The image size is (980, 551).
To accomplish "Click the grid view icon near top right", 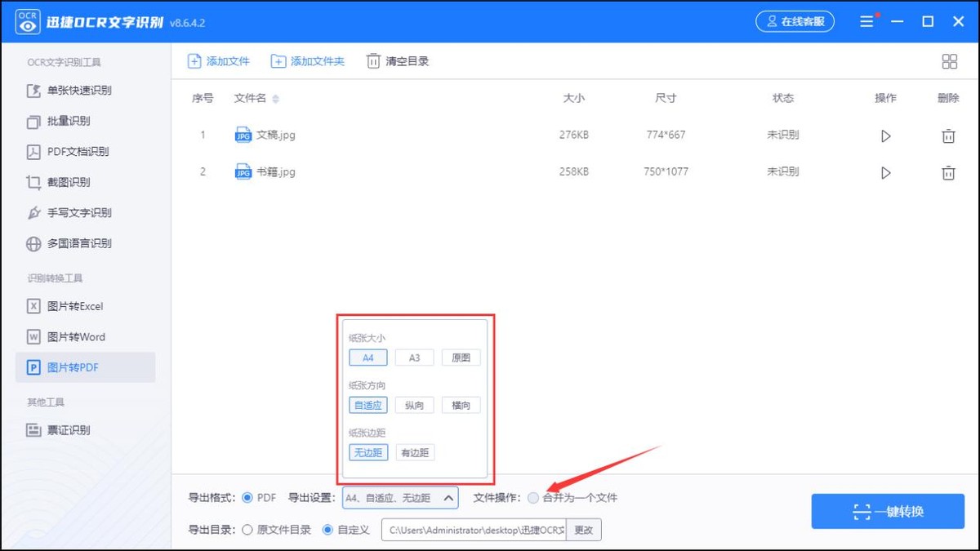I will 949,60.
